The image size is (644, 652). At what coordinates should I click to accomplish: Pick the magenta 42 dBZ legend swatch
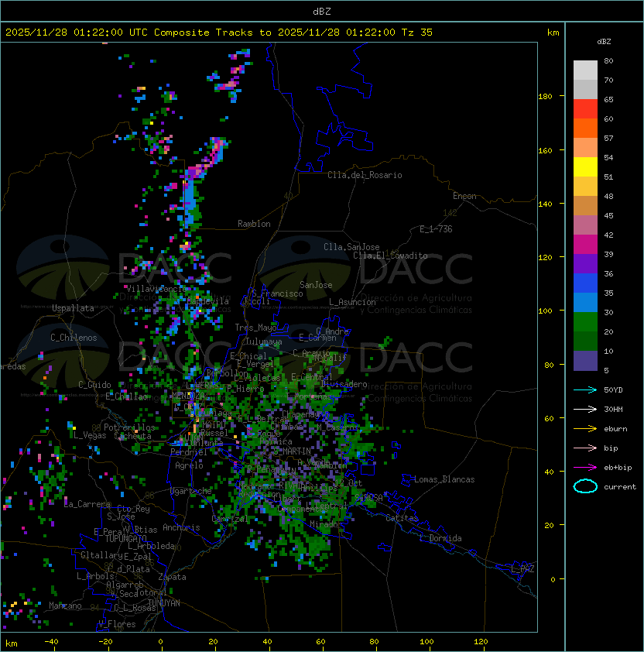pyautogui.click(x=585, y=244)
